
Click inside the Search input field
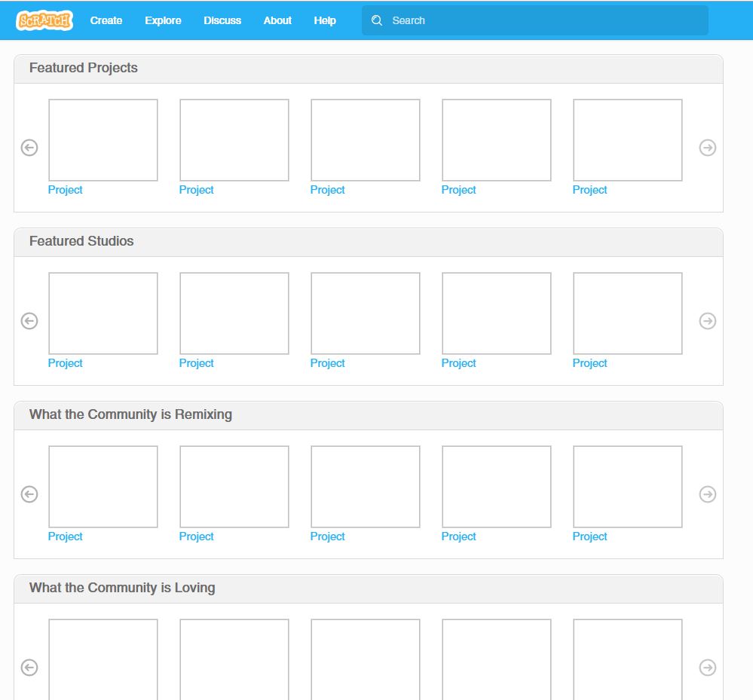point(543,20)
